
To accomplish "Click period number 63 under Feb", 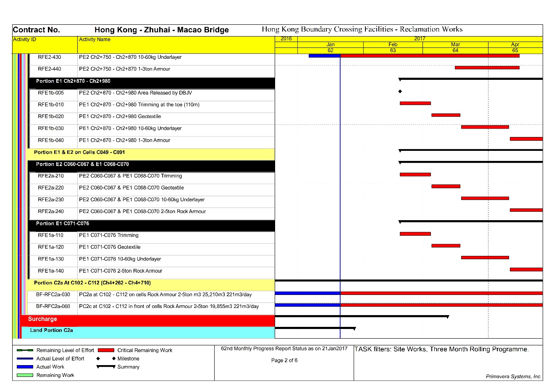I will click(x=393, y=50).
